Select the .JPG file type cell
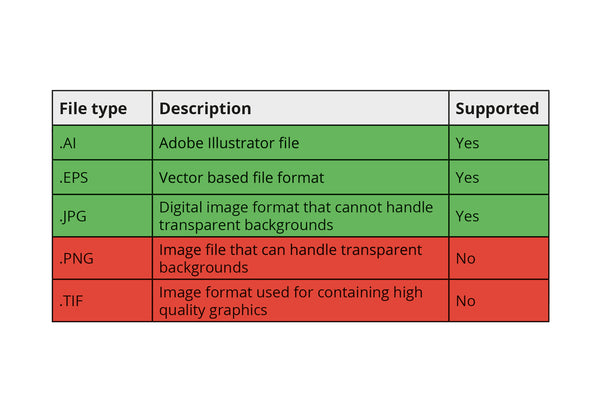The width and height of the screenshot is (600, 400). 73,216
